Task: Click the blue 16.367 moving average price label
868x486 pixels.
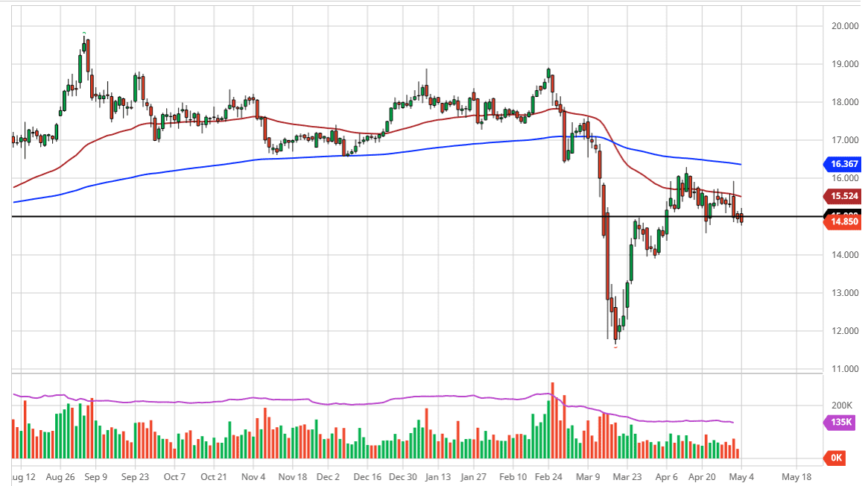Action: coord(843,163)
